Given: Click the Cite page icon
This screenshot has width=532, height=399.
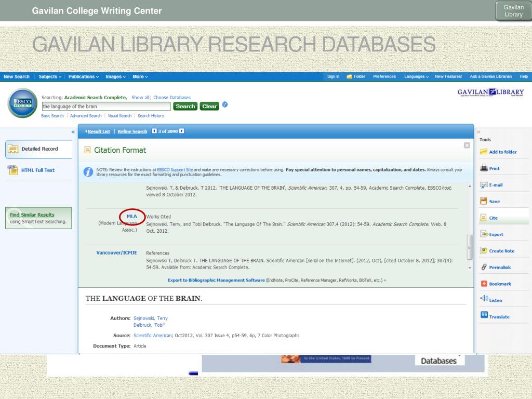Looking at the screenshot, I should click(x=484, y=218).
